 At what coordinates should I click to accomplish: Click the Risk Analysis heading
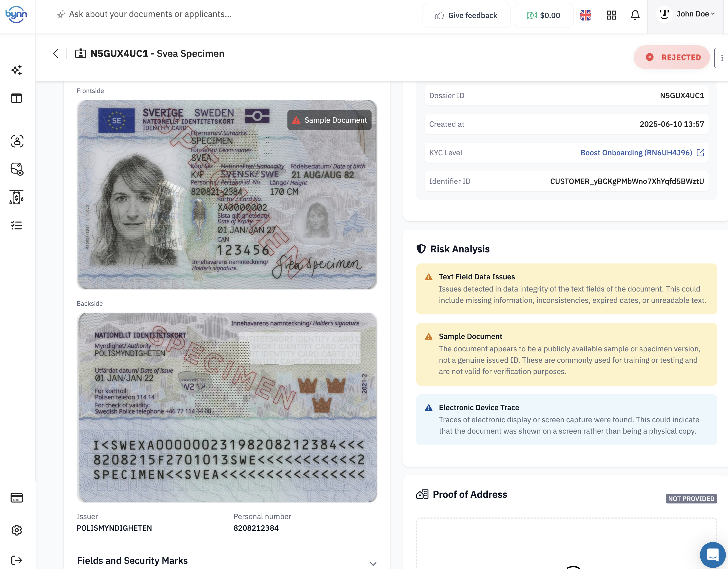[x=460, y=249]
